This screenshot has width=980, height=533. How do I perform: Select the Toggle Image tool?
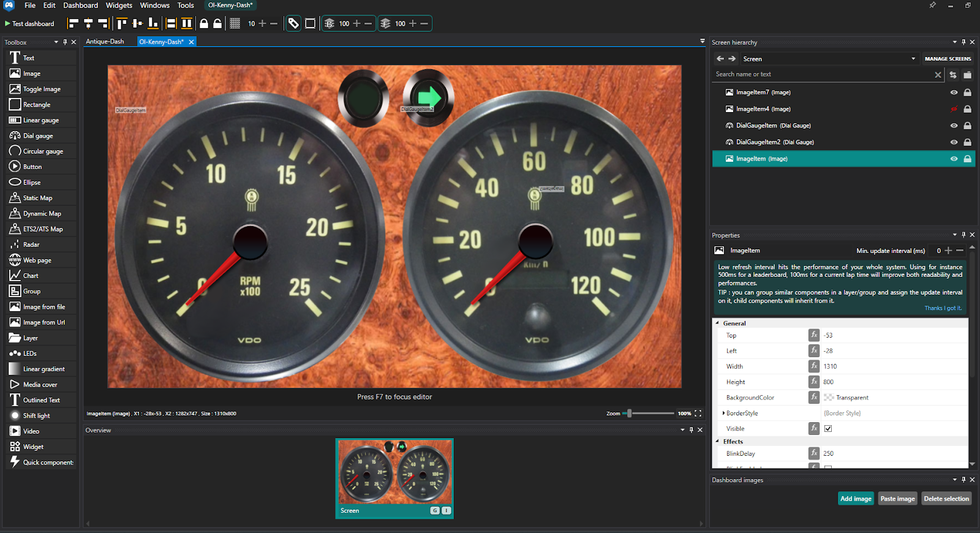tap(42, 89)
